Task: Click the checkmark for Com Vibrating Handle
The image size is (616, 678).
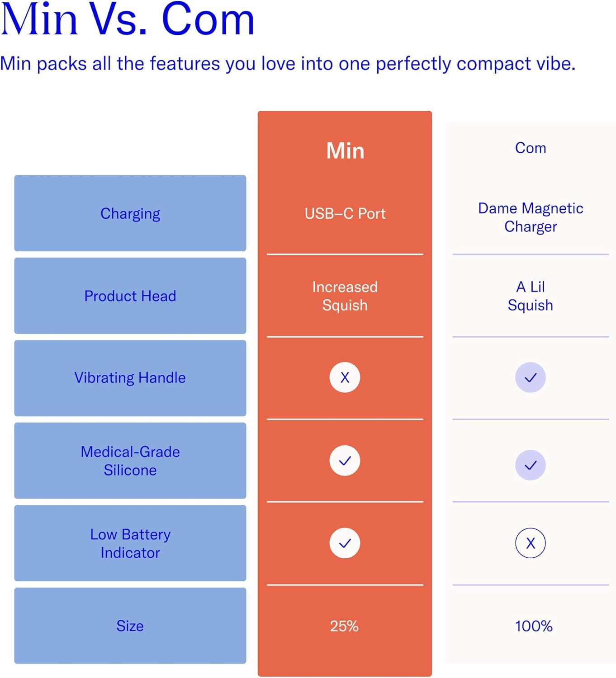Action: coord(530,377)
